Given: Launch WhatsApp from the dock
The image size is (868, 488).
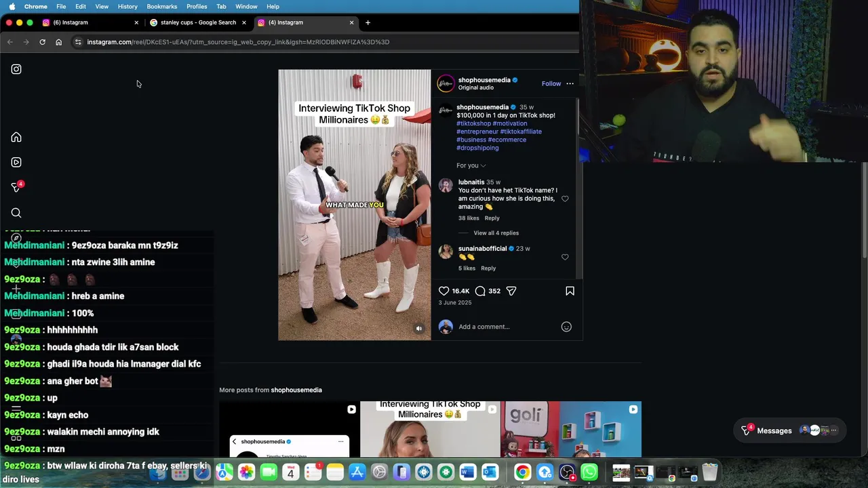Looking at the screenshot, I should 589,472.
